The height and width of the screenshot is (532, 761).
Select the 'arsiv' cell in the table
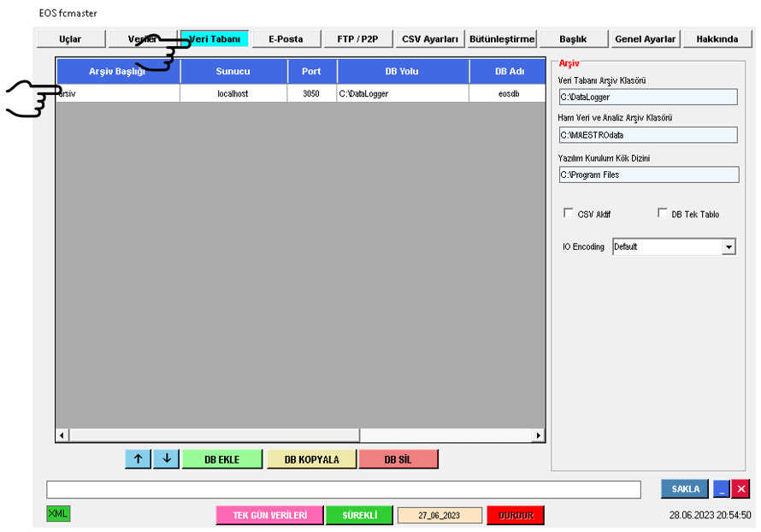click(118, 94)
